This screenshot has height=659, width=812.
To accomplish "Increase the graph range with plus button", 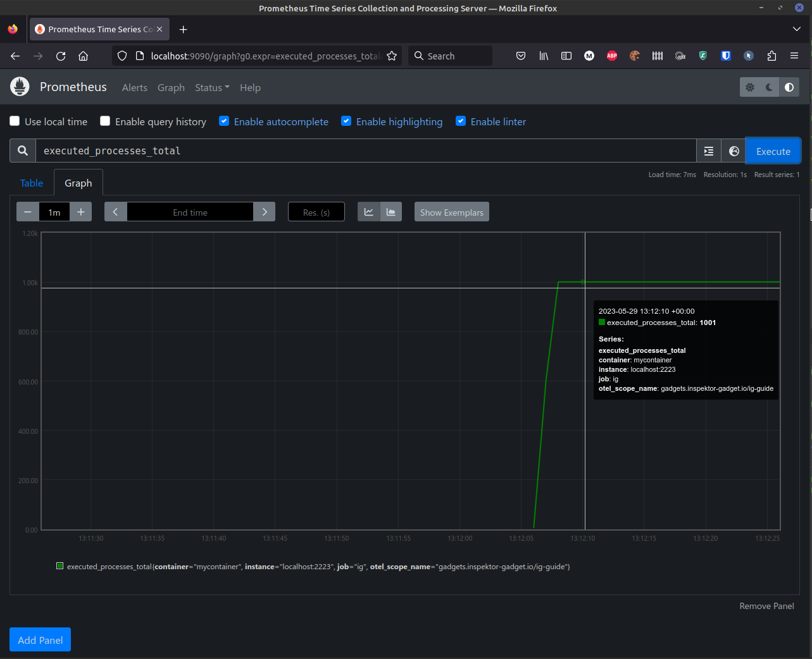I will 80,212.
